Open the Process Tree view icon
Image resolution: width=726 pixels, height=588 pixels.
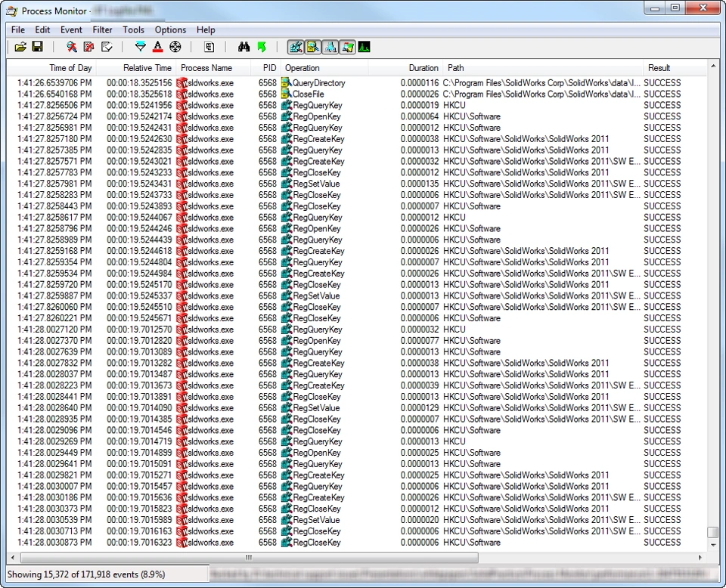tap(209, 47)
